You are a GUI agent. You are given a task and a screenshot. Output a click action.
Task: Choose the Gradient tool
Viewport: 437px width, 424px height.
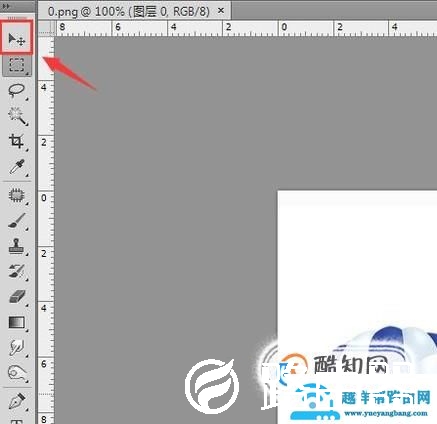coord(17,322)
